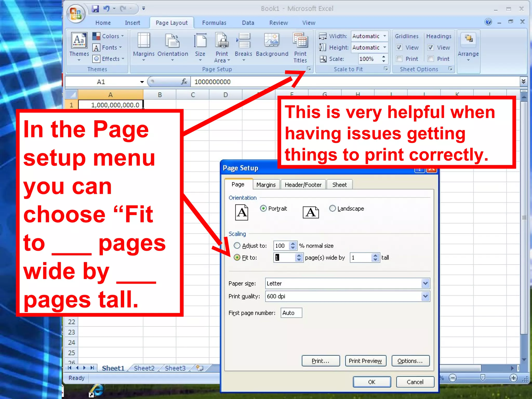The image size is (532, 399).
Task: Save workbook via Quick Access floppy icon
Action: (95, 9)
